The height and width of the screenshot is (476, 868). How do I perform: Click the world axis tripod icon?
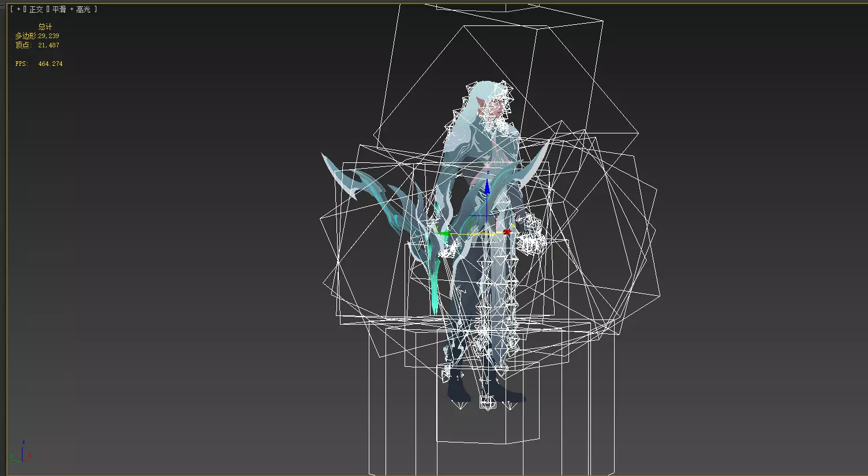point(21,452)
